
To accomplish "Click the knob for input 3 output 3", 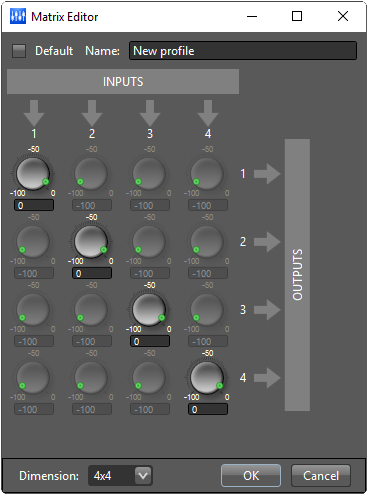I will [149, 310].
